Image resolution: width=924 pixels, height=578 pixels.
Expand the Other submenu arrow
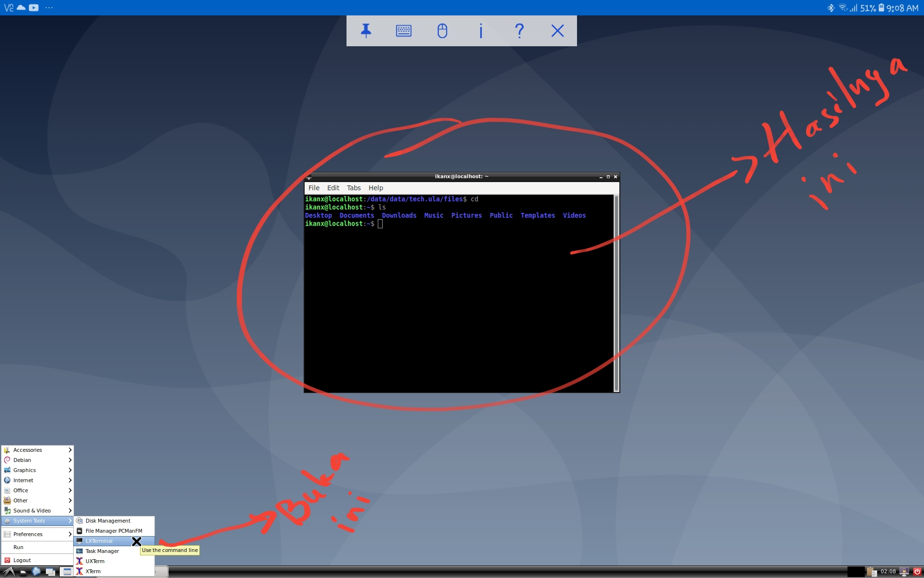(70, 500)
